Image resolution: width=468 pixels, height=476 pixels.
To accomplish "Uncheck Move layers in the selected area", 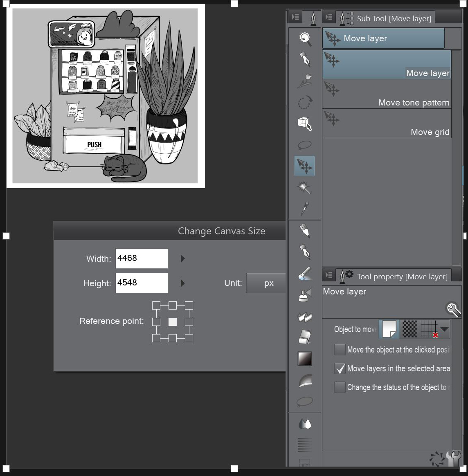I will click(x=340, y=368).
